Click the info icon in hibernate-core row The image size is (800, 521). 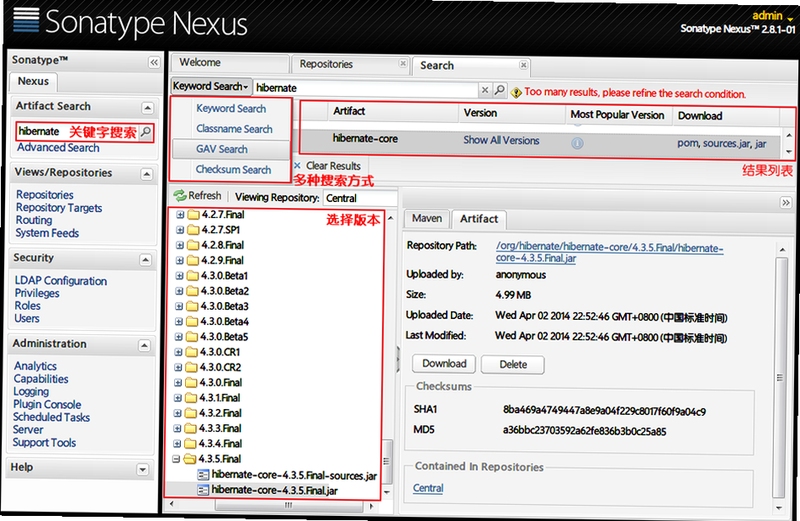click(577, 143)
